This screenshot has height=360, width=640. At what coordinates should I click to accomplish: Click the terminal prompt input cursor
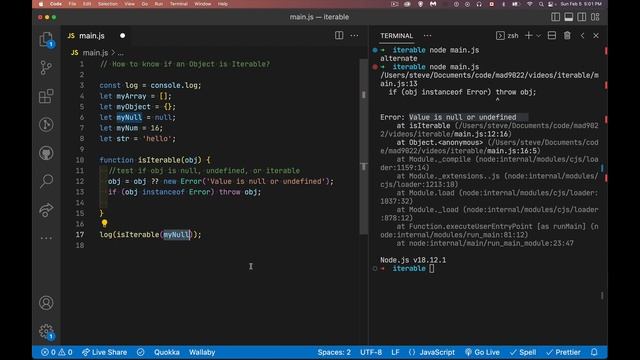(432, 268)
